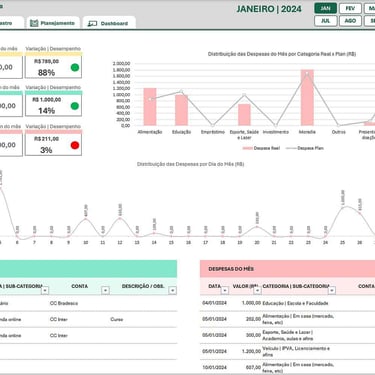
Task: Click the R$ 211,00 variation value
Action: tap(46, 139)
